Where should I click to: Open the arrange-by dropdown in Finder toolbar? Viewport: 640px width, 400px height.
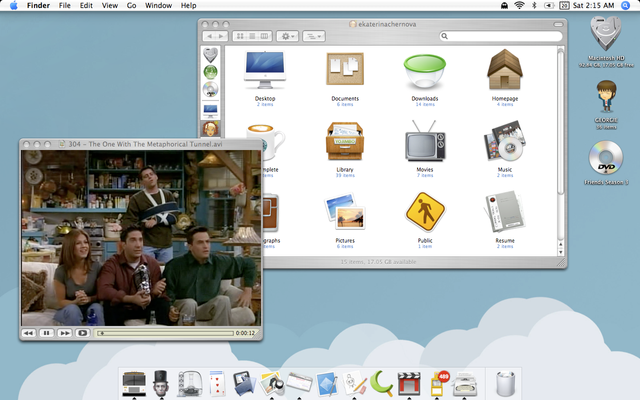[313, 36]
